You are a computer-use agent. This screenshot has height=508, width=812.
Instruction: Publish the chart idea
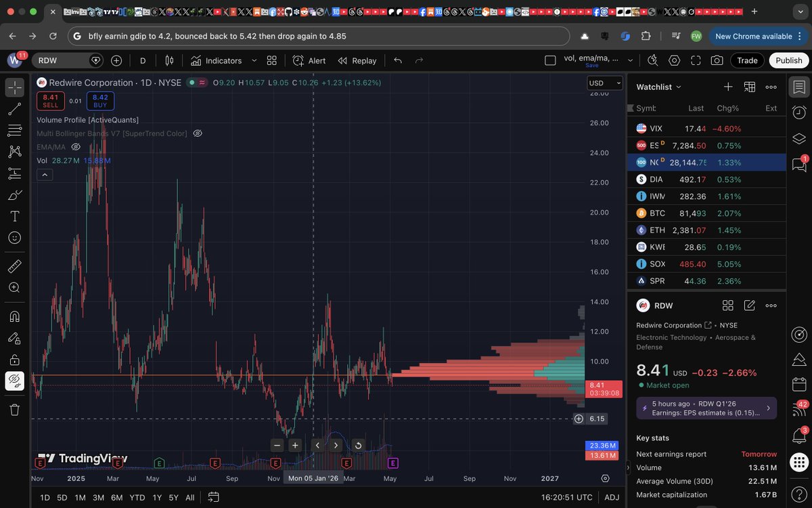coord(789,60)
